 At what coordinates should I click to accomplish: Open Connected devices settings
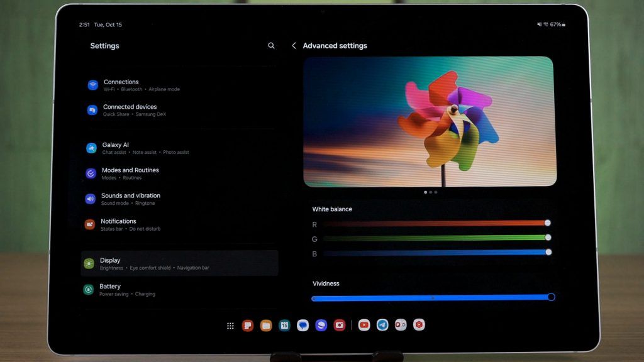coord(180,110)
